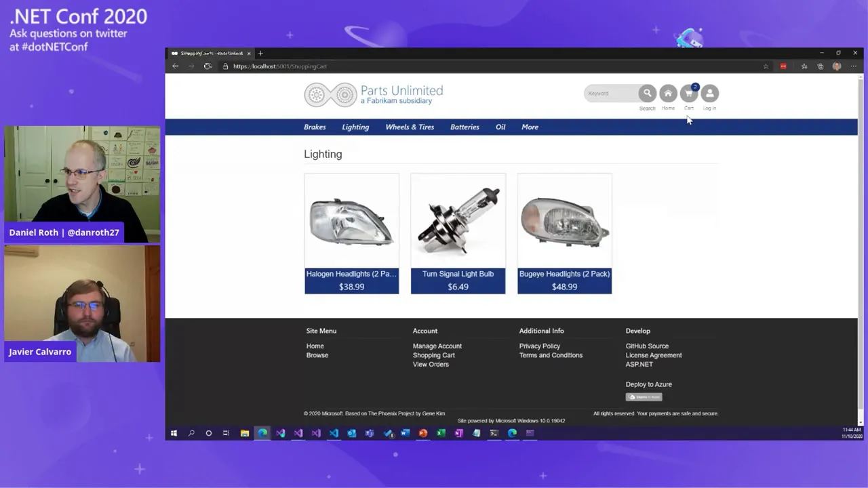Click the Cortana circle on taskbar

[x=209, y=433]
